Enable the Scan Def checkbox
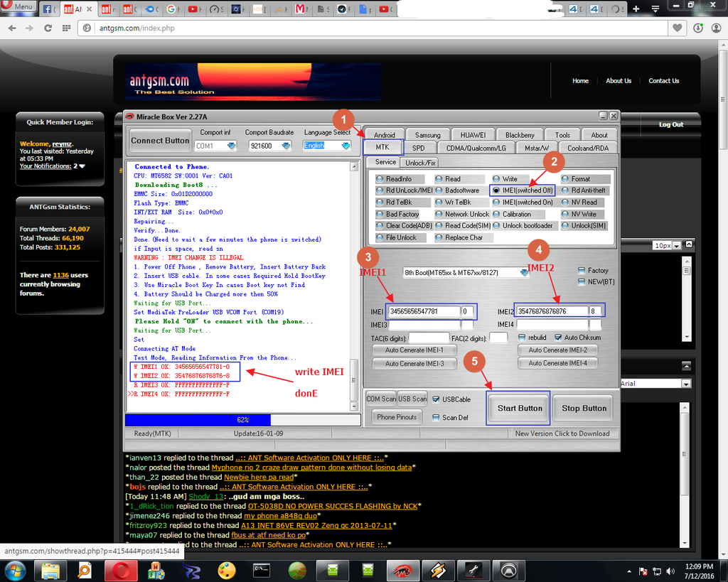Viewport: 728px width, 582px height. (x=436, y=417)
